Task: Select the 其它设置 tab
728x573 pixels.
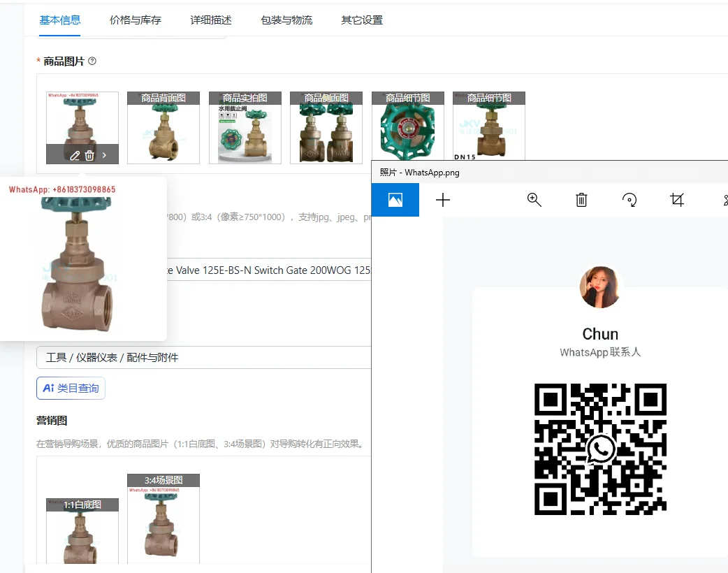Action: pyautogui.click(x=362, y=20)
